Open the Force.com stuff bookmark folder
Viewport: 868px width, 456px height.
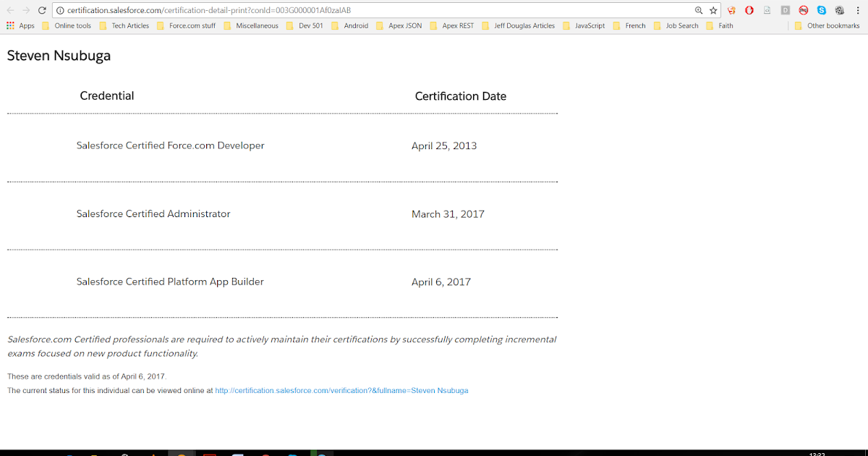tap(186, 25)
